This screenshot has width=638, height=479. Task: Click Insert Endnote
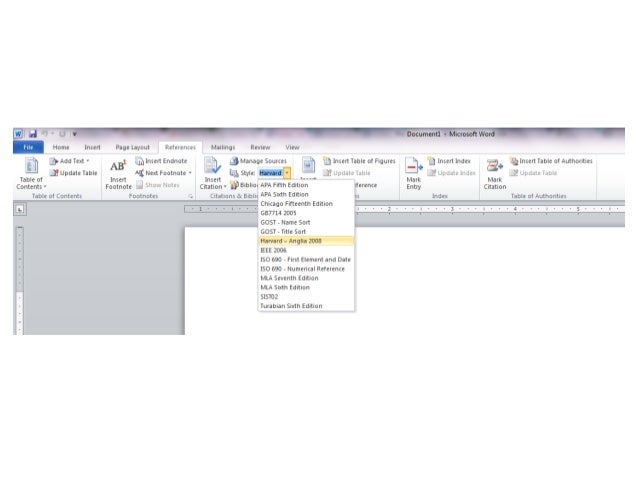162,161
